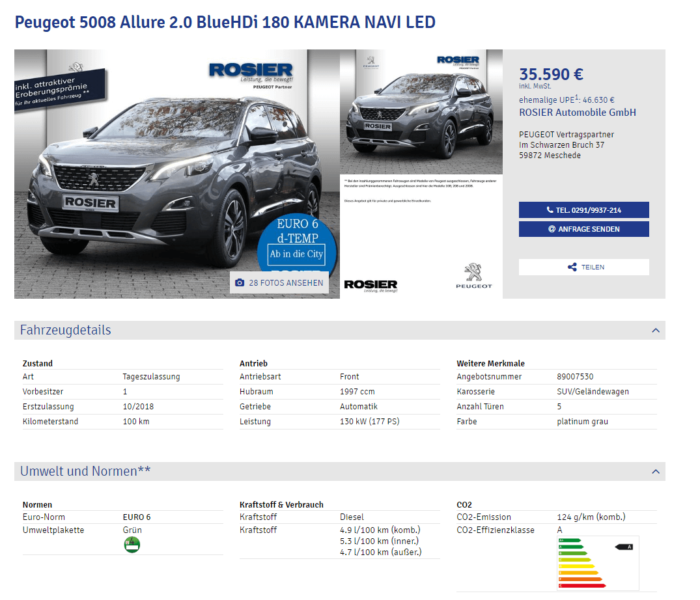Open ROSIER Automobile GmbH dealer link

pyautogui.click(x=577, y=113)
